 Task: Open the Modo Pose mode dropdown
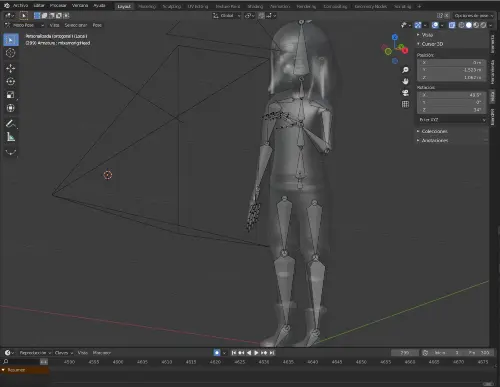pyautogui.click(x=24, y=25)
